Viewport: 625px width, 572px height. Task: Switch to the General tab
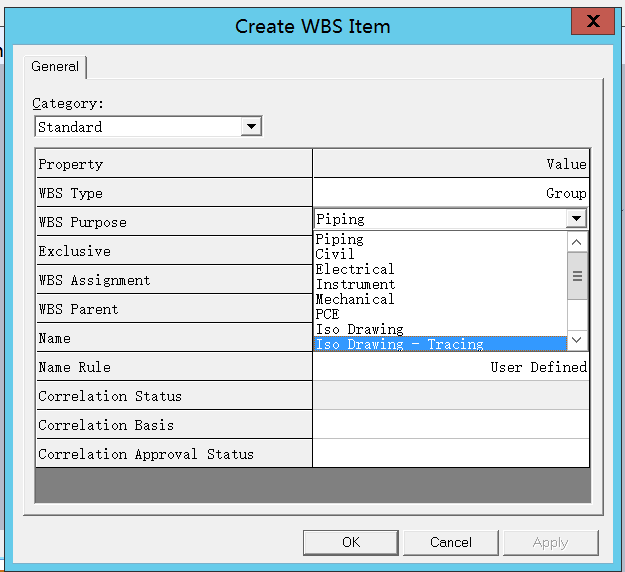coord(55,66)
